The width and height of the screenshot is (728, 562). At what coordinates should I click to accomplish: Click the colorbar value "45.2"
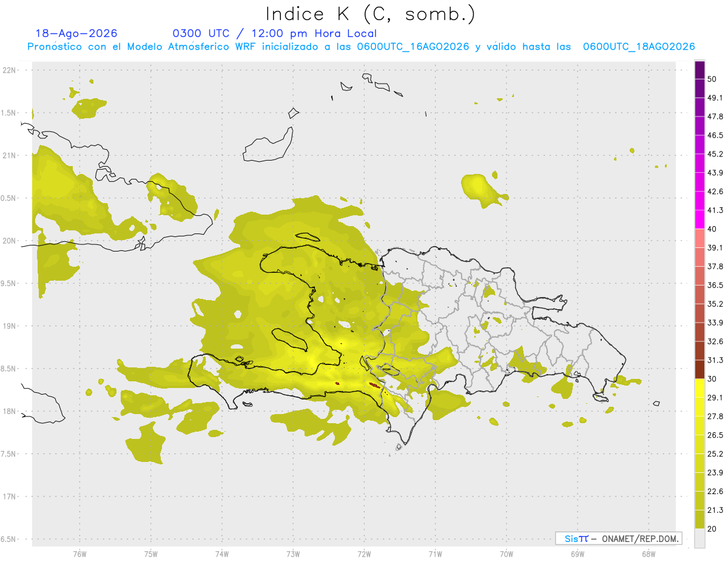[x=715, y=154]
